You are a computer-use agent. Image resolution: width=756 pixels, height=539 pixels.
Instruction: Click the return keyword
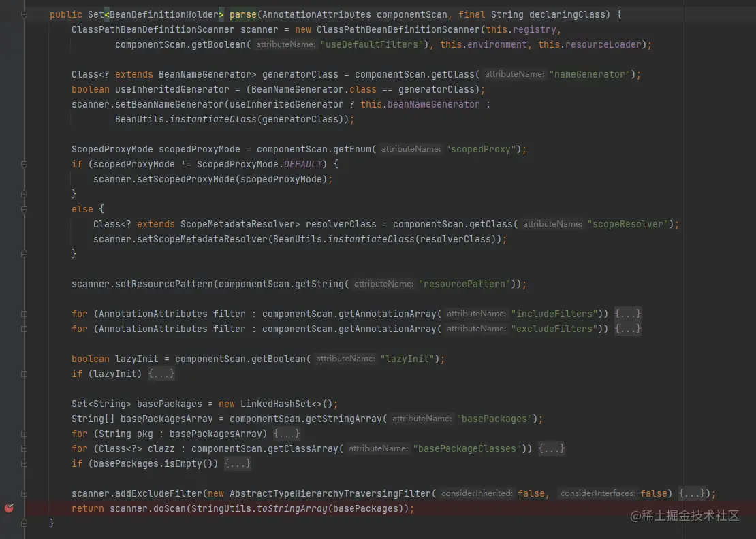tap(88, 508)
